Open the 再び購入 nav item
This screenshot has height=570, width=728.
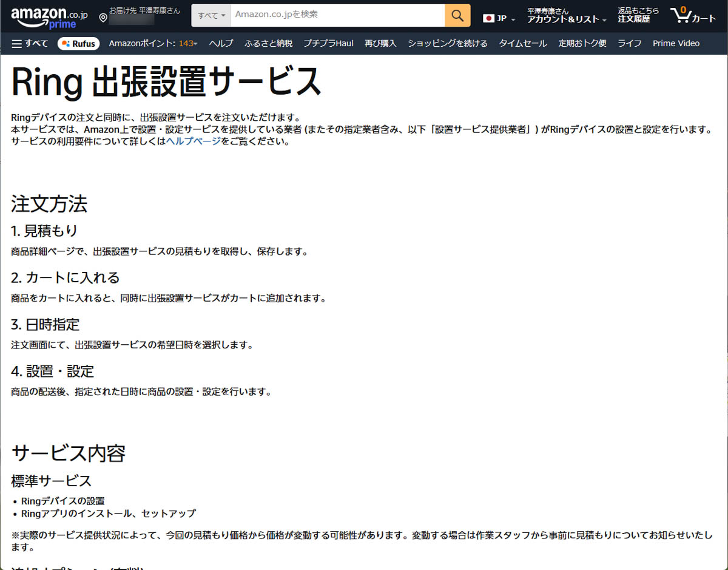click(x=380, y=44)
